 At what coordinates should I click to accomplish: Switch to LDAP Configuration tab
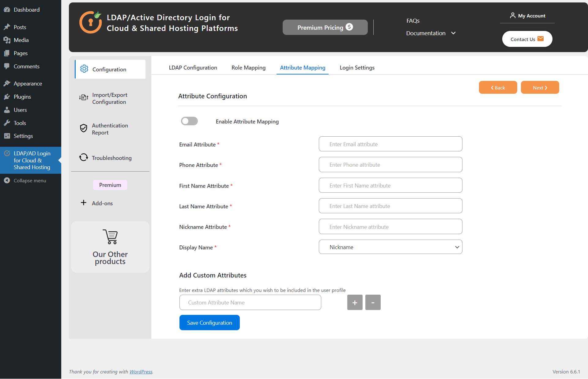click(x=193, y=67)
